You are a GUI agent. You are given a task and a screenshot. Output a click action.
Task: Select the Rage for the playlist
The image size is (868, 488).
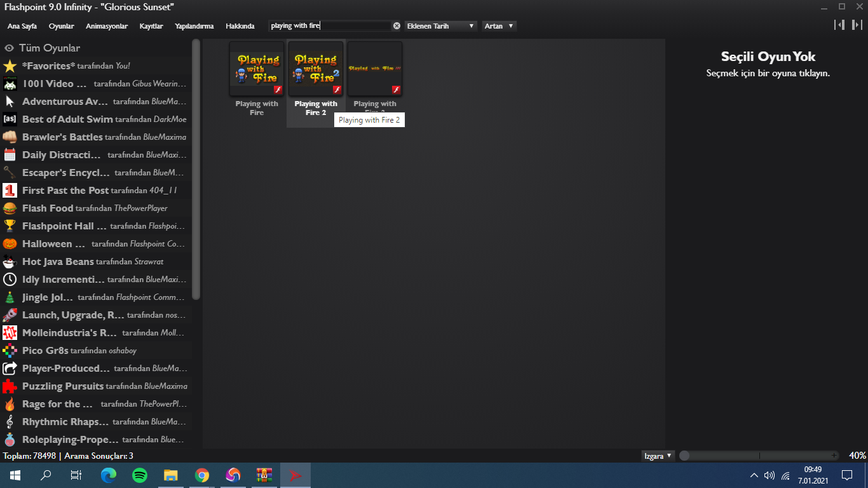[x=95, y=404]
